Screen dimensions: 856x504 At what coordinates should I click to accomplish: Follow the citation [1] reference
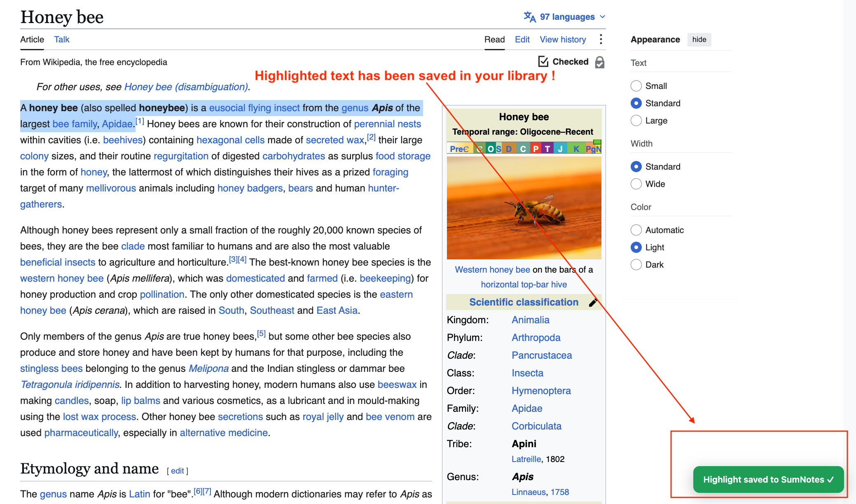point(140,121)
